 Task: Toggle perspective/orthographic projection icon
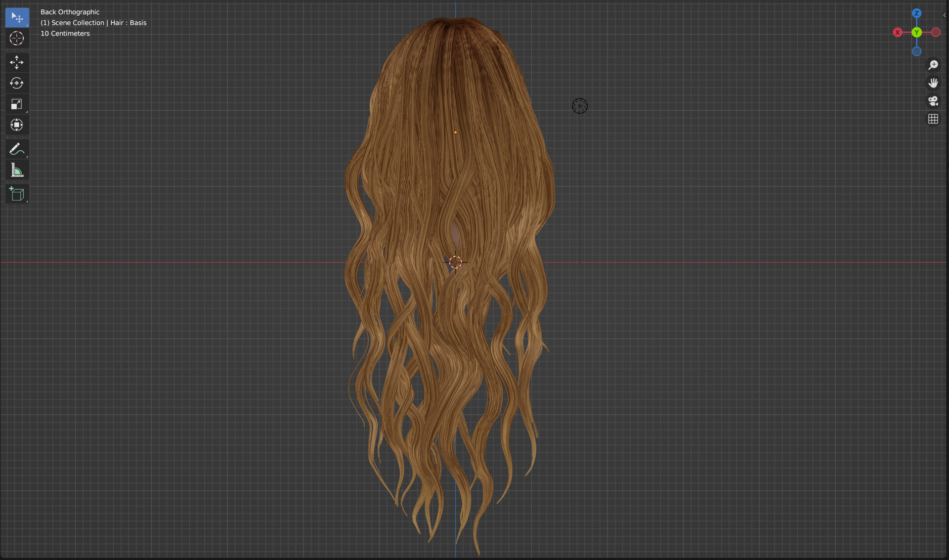pyautogui.click(x=933, y=119)
